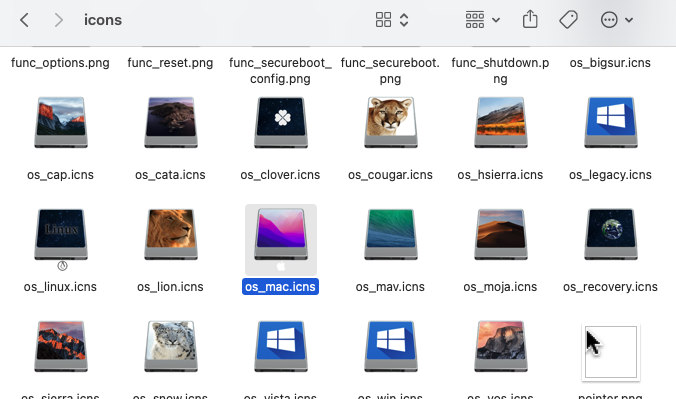Select os_recovery.icns Earth drive icon
The width and height of the screenshot is (676, 399).
(611, 235)
